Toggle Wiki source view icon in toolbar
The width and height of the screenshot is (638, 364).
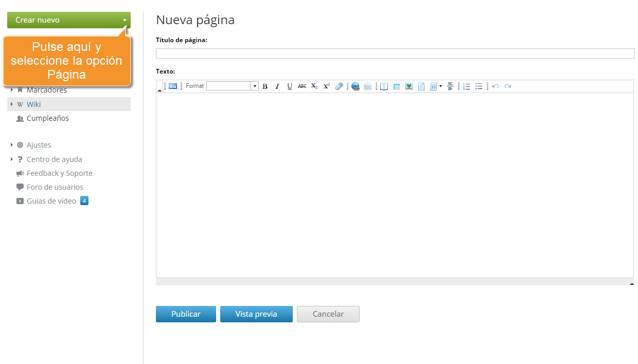pos(173,86)
